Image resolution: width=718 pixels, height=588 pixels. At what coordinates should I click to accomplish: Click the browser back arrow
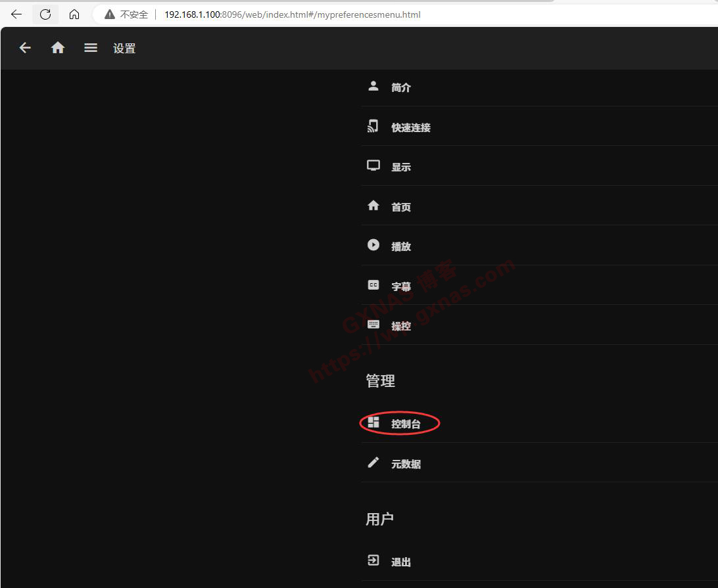click(x=16, y=14)
